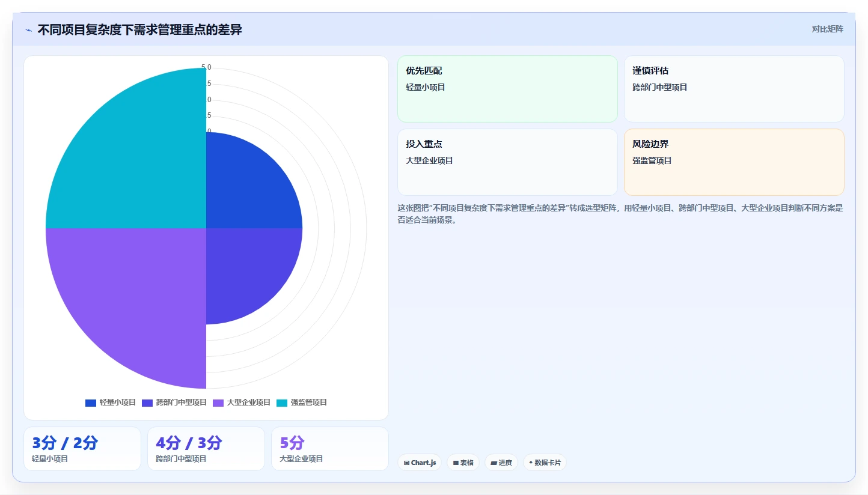The width and height of the screenshot is (868, 495).
Task: Click the 对比矩阵 label in header
Action: pos(827,29)
